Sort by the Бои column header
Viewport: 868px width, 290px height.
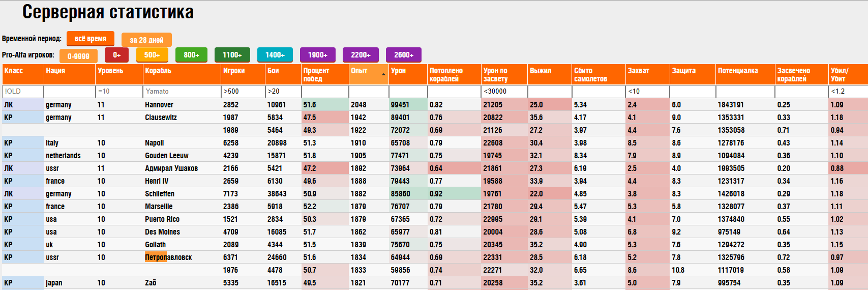[x=273, y=71]
